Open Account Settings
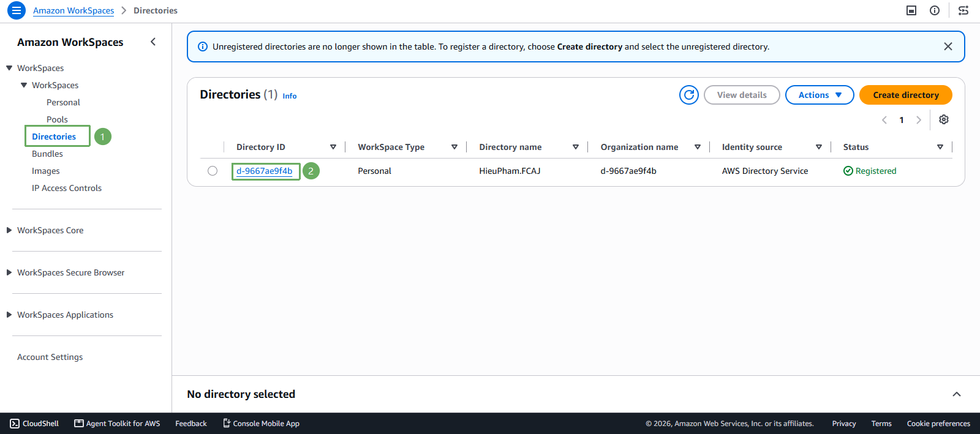The width and height of the screenshot is (980, 434). coord(50,357)
